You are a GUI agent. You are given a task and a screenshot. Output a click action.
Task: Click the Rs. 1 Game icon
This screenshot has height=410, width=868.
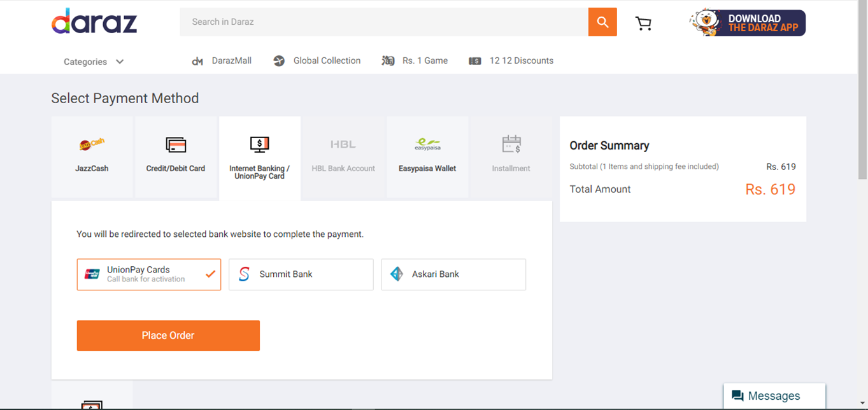coord(388,61)
